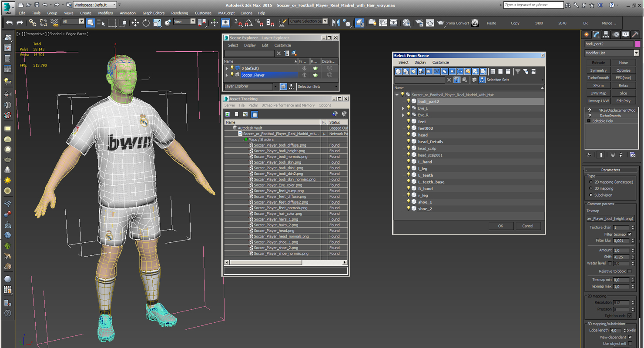Screen dimensions: 644x348
Task: Click the Unwrap UVW modifier button
Action: (x=598, y=101)
